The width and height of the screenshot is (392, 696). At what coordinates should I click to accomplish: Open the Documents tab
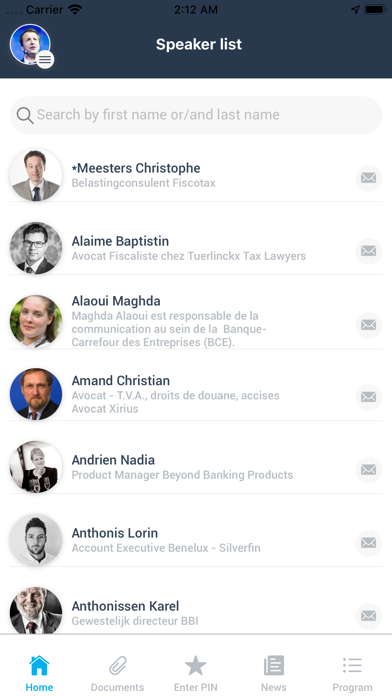(118, 673)
